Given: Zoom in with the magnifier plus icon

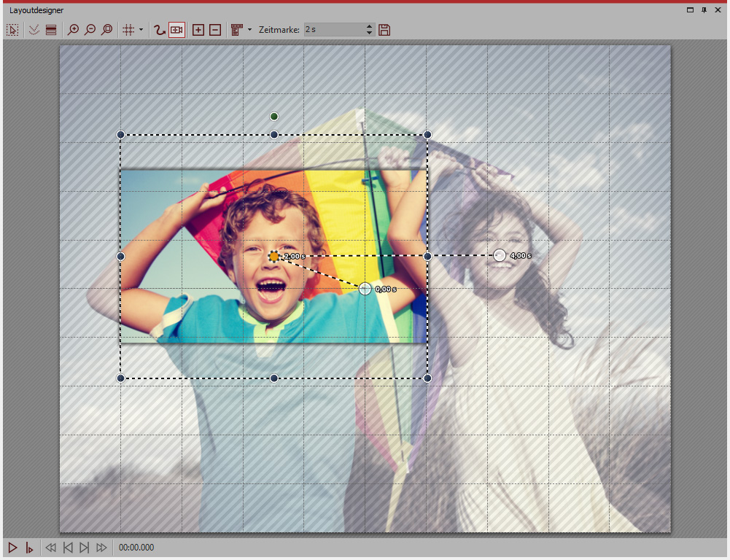Looking at the screenshot, I should 73,30.
